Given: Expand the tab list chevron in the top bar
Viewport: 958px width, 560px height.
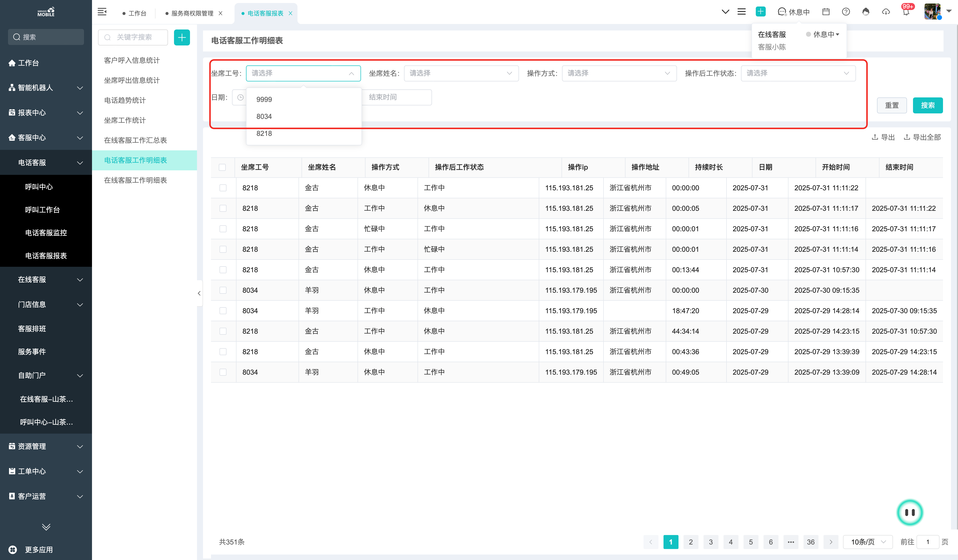Looking at the screenshot, I should point(725,12).
